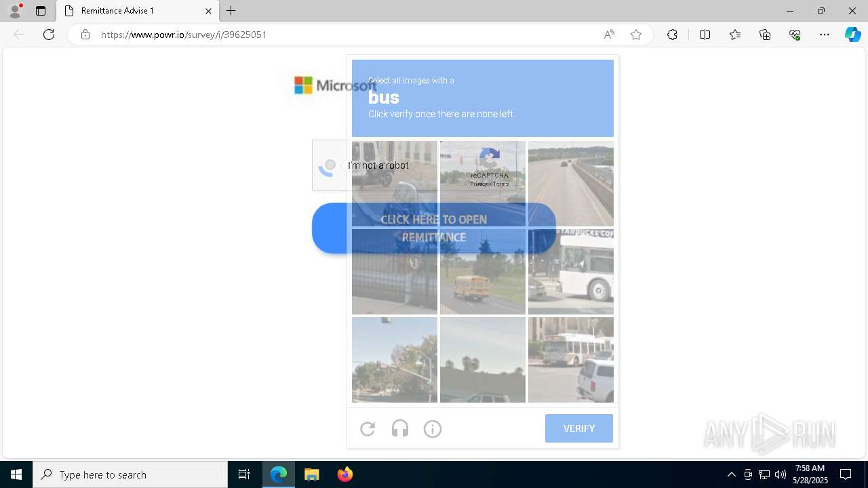Click the taskbar search box
Image resolution: width=868 pixels, height=488 pixels.
tap(130, 474)
